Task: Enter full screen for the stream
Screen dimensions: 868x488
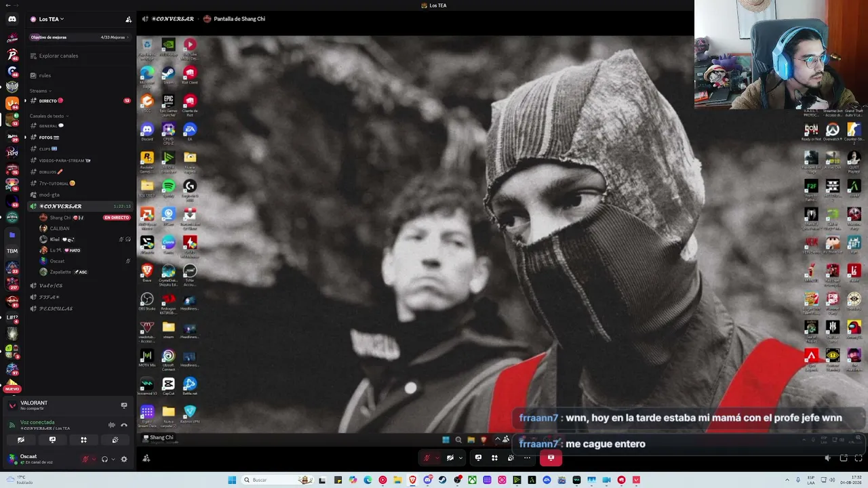Action: click(860, 458)
